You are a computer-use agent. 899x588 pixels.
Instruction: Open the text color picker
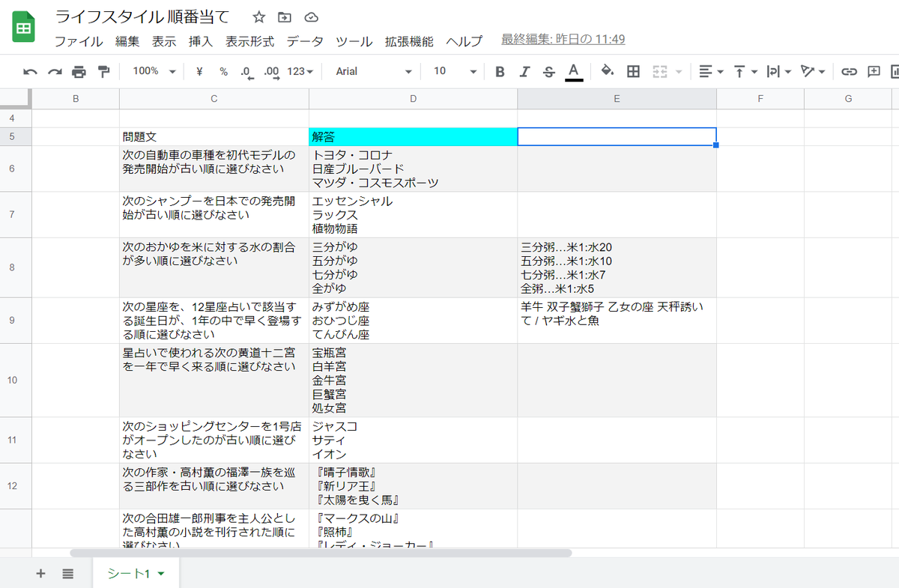[574, 71]
